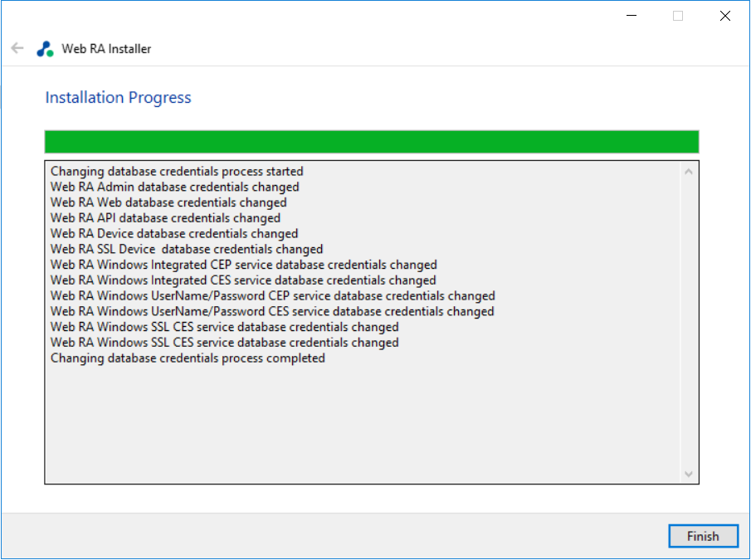Screen dimensions: 751x560
Task: Select the UserName/Password CES service line
Action: (272, 312)
